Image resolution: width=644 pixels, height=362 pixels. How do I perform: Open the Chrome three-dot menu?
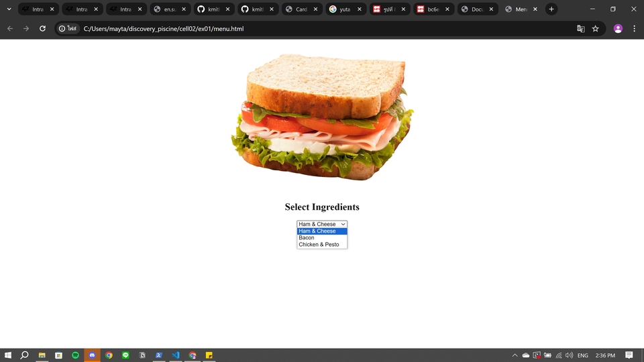[634, 29]
